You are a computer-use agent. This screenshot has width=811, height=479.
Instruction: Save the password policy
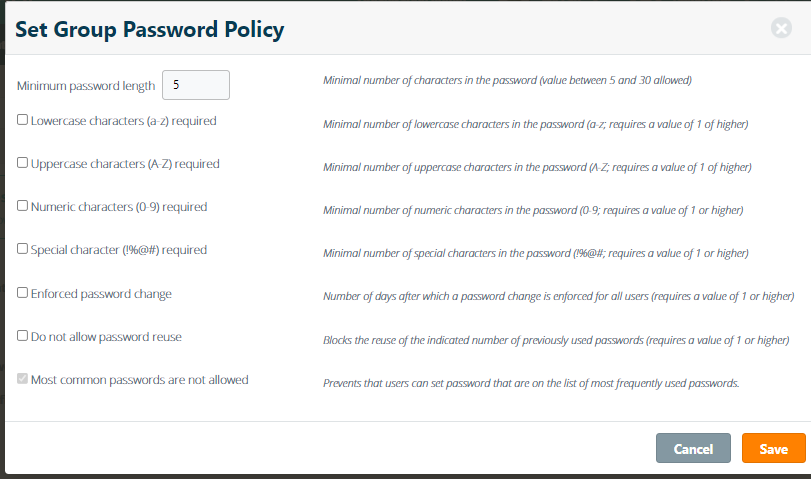[773, 449]
